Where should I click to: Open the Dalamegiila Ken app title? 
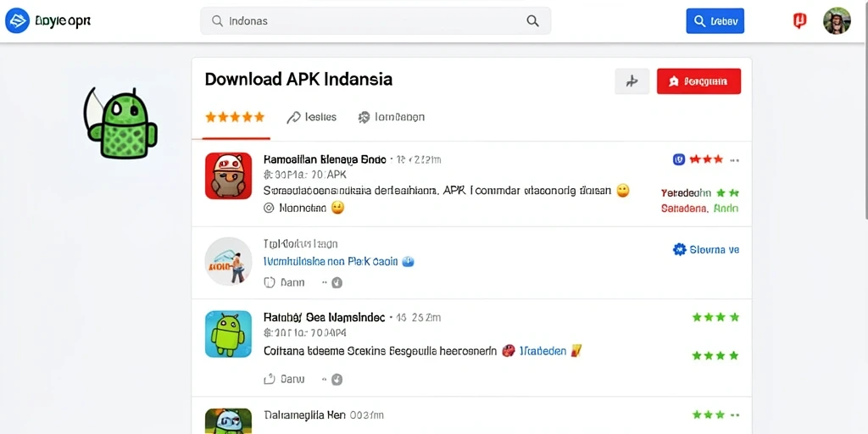tap(305, 415)
